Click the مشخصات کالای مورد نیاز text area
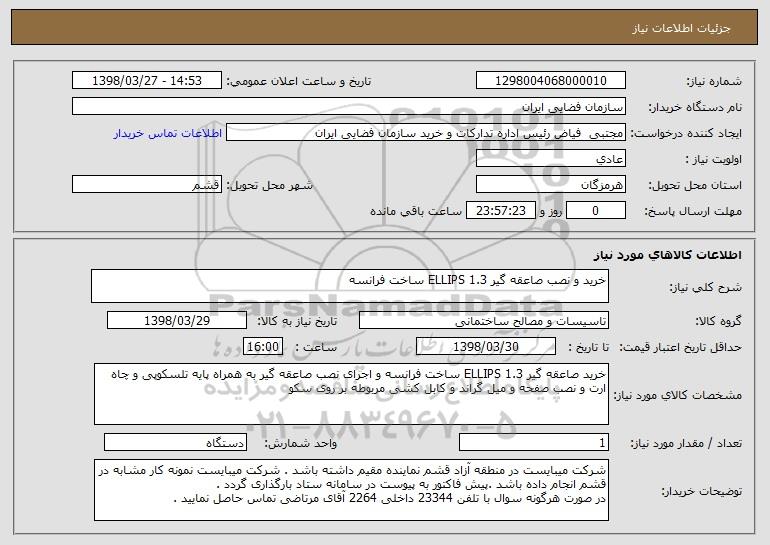This screenshot has height=545, width=770. [x=351, y=394]
